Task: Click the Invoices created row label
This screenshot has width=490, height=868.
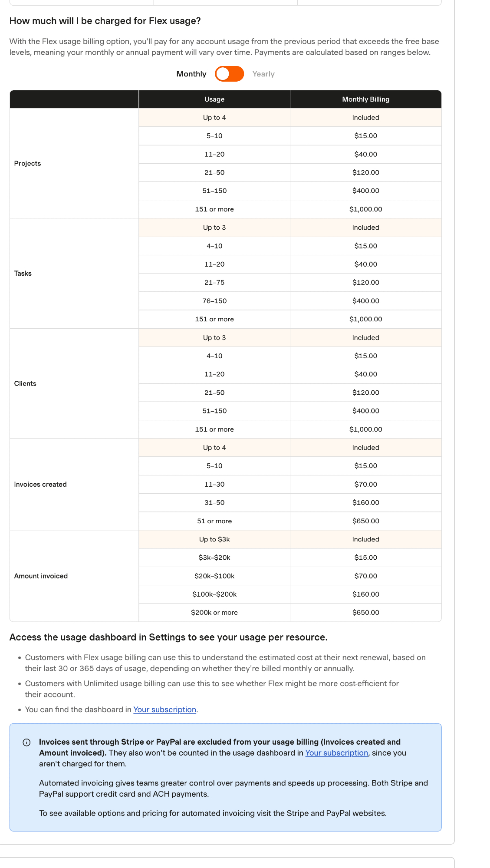Action: (x=40, y=484)
